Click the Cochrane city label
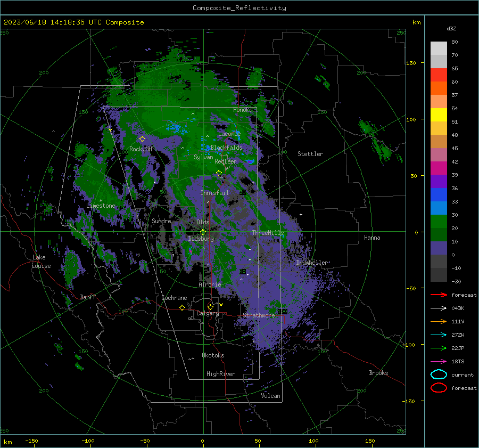This screenshot has width=479, height=448. (174, 298)
